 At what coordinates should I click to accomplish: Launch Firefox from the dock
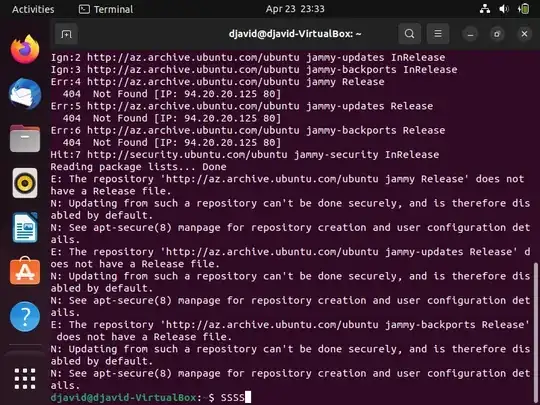click(x=25, y=49)
